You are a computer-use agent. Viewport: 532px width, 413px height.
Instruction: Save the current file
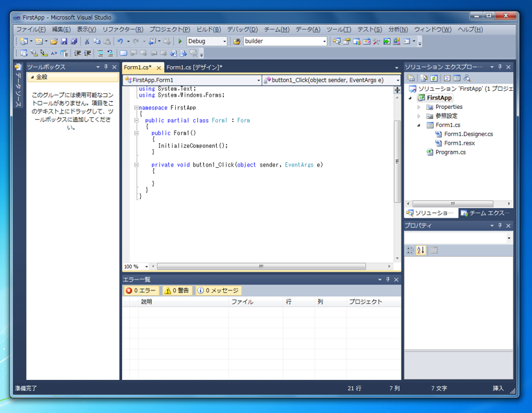pyautogui.click(x=64, y=41)
